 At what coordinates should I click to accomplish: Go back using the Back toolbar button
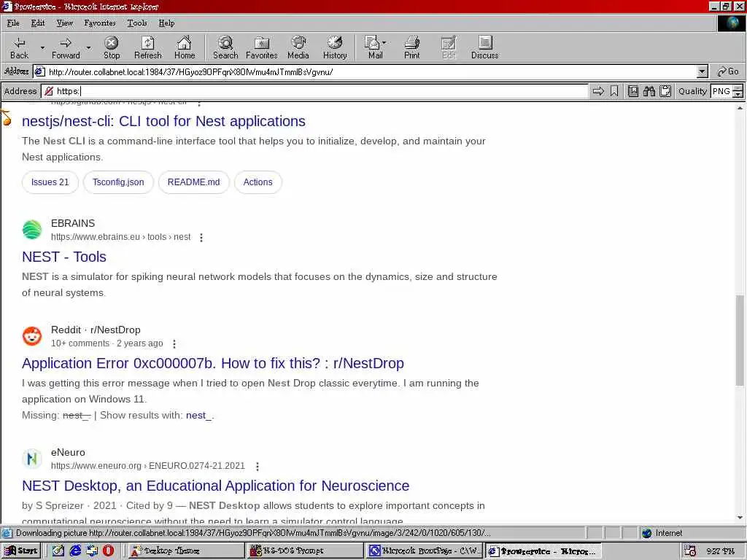tap(19, 47)
